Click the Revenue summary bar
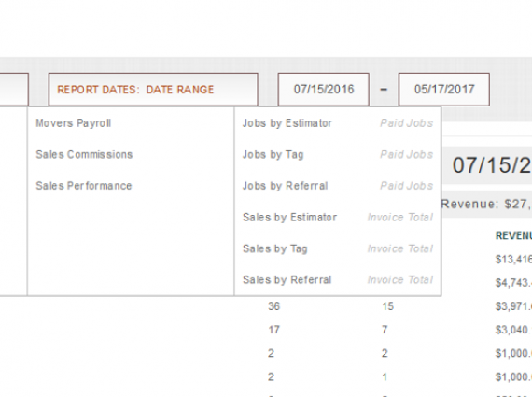The image size is (532, 397). [x=486, y=204]
